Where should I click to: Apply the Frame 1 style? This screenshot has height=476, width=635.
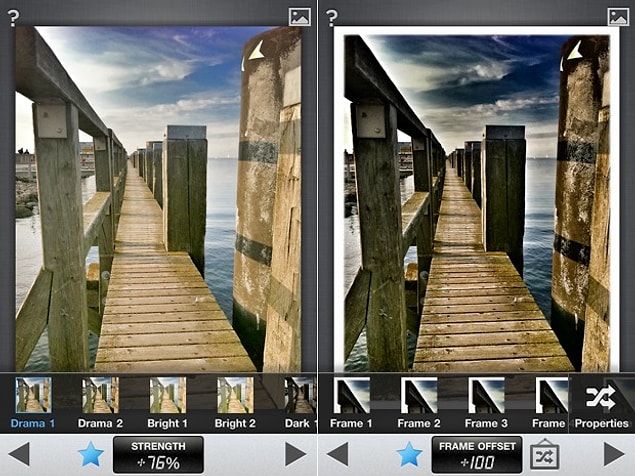[352, 395]
